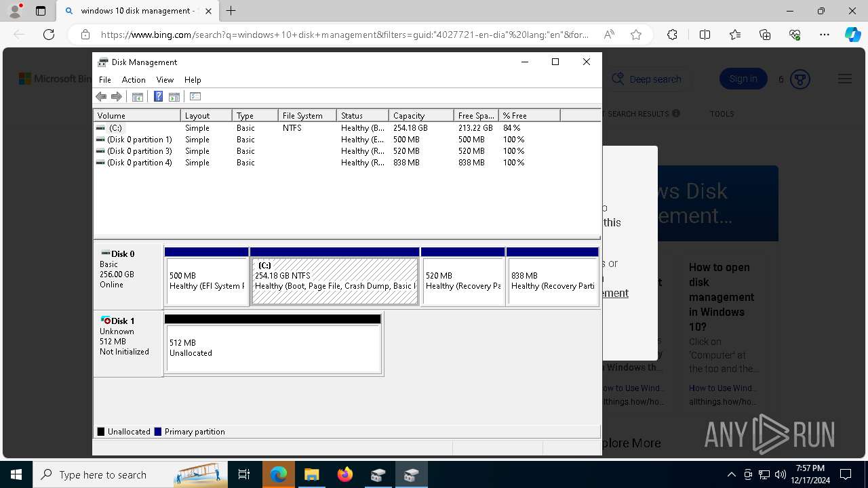
Task: Open the View menu in Disk Management
Action: coord(165,80)
